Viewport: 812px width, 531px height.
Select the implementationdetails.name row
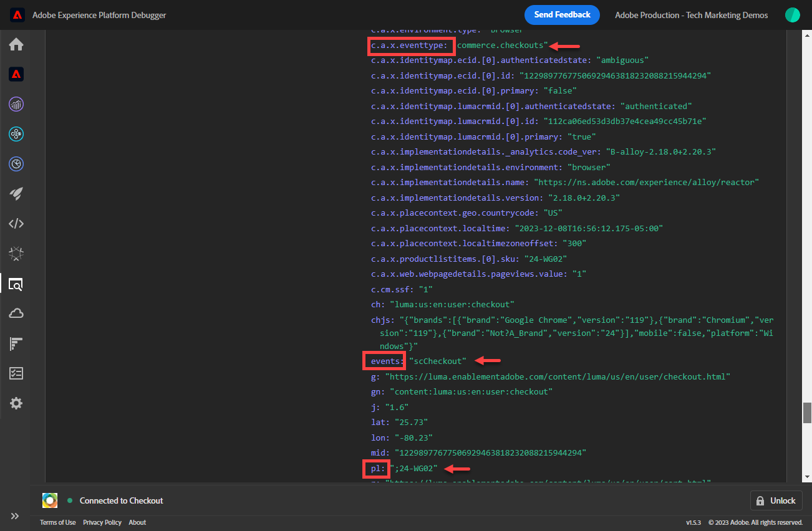[x=564, y=182]
